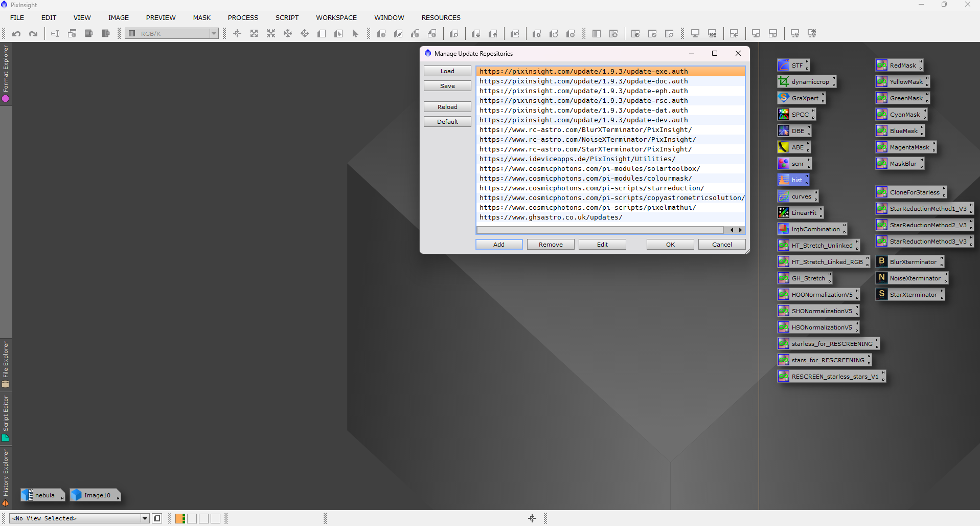Open the RESOURCES menu
Viewport: 980px width, 526px height.
point(441,17)
